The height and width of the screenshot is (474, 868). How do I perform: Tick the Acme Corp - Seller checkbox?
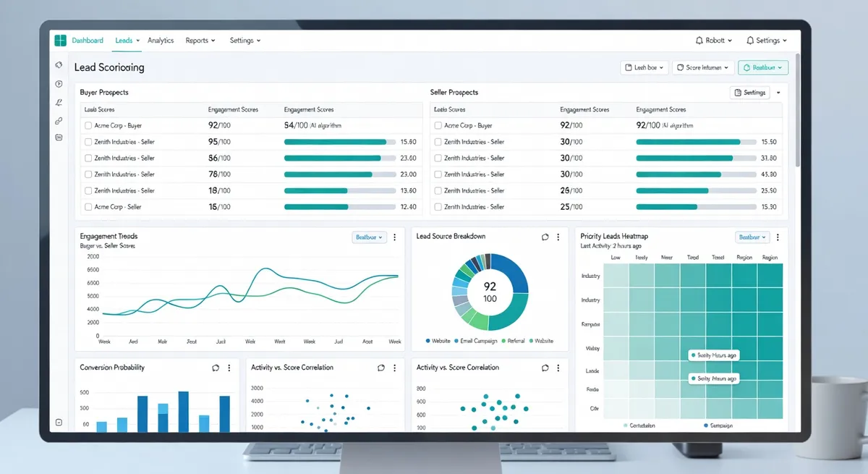[88, 207]
